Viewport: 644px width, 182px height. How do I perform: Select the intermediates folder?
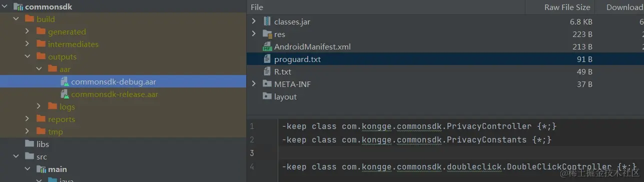[73, 44]
